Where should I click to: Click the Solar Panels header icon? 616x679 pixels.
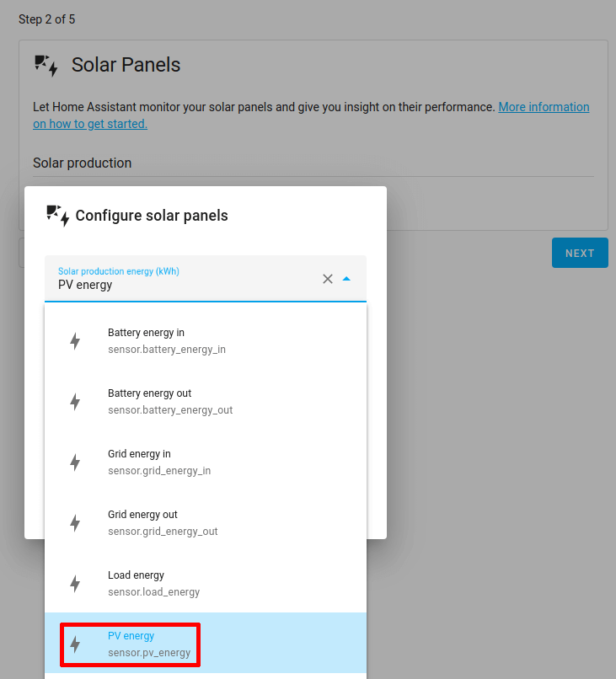[47, 64]
